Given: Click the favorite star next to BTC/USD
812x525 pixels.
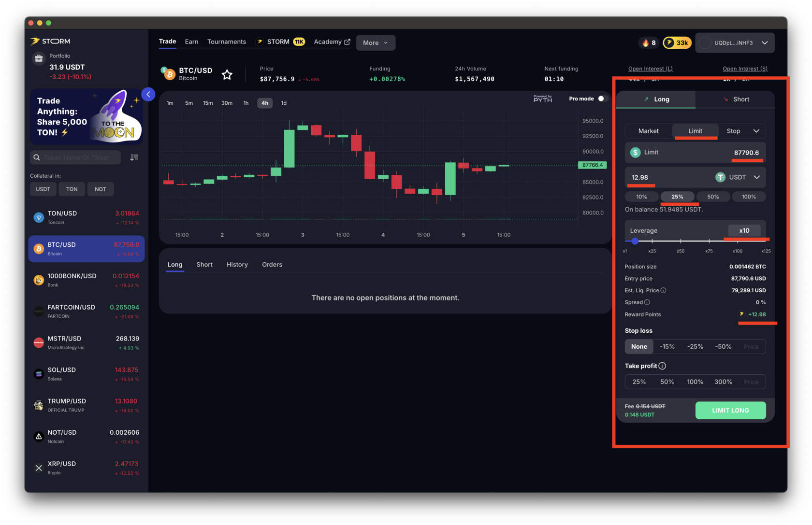Looking at the screenshot, I should pyautogui.click(x=227, y=74).
